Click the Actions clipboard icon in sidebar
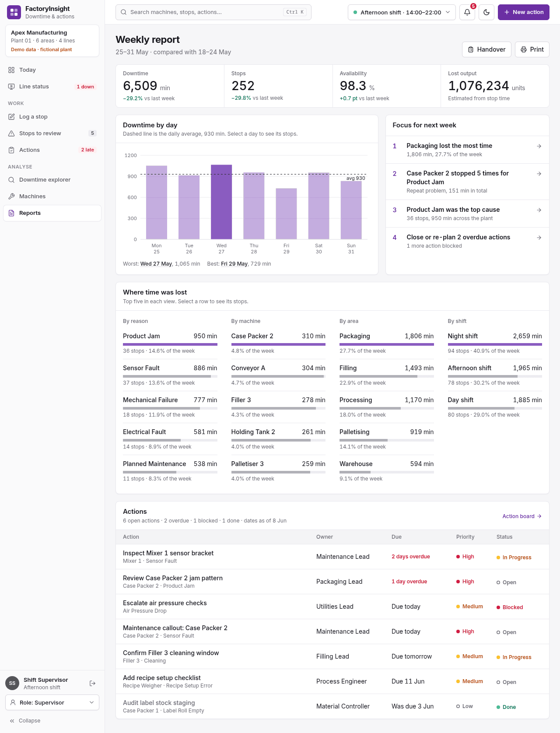The height and width of the screenshot is (733, 560). [11, 150]
